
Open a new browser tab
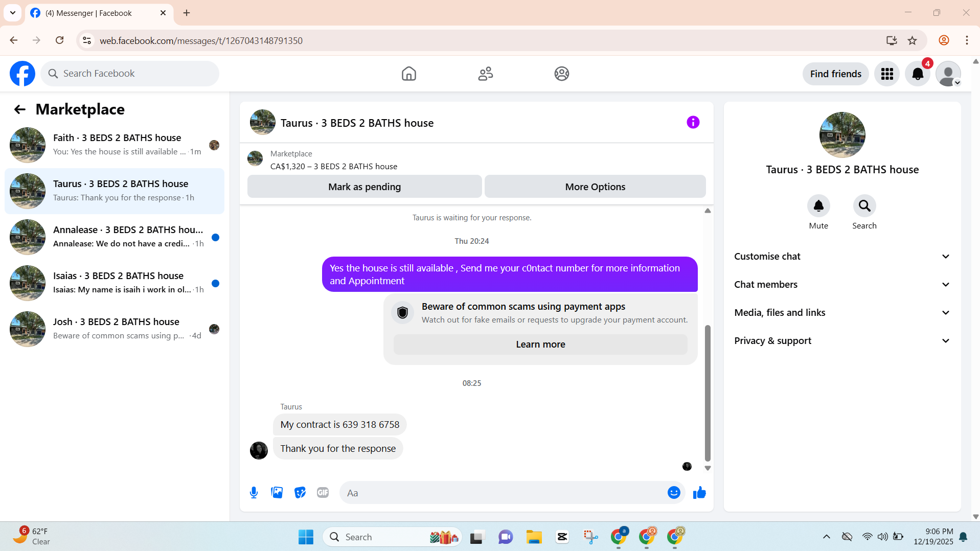[x=187, y=13]
